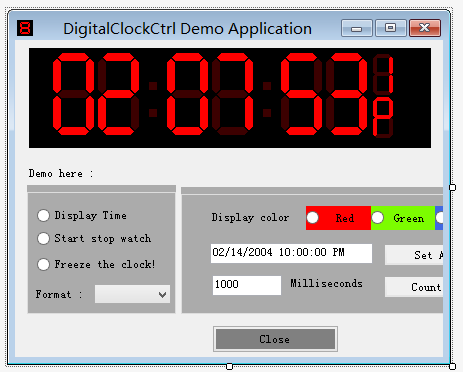
Task: Select the Start stop watch option
Action: (x=94, y=239)
